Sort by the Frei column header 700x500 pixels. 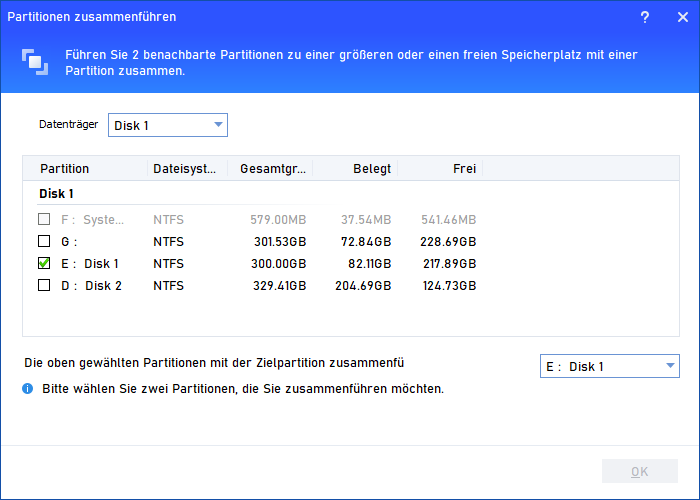point(463,169)
